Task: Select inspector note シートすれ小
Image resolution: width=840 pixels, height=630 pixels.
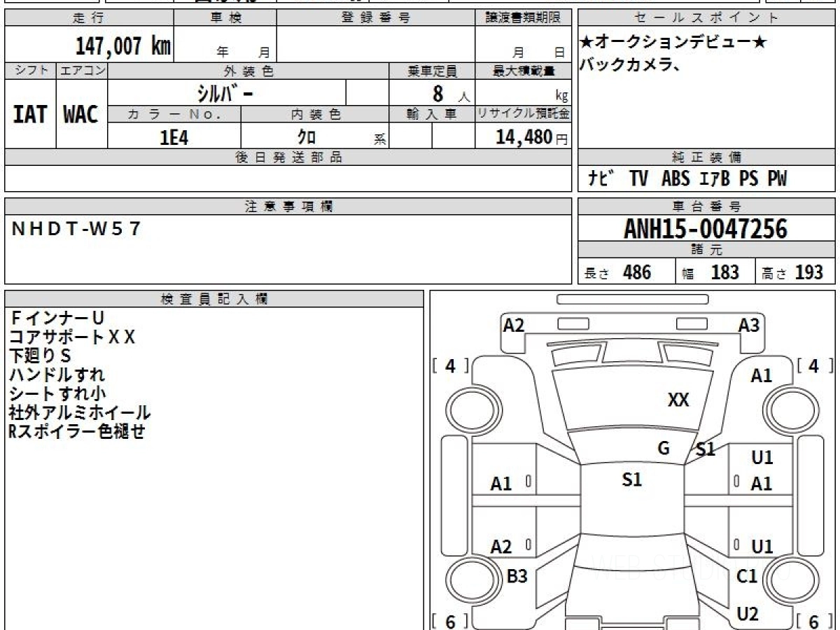Action: (58, 394)
